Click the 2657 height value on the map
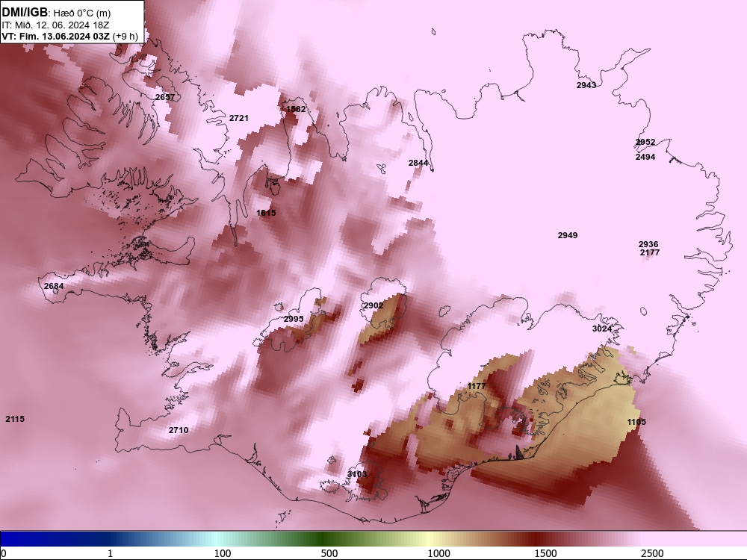The width and height of the screenshot is (747, 560). (165, 97)
